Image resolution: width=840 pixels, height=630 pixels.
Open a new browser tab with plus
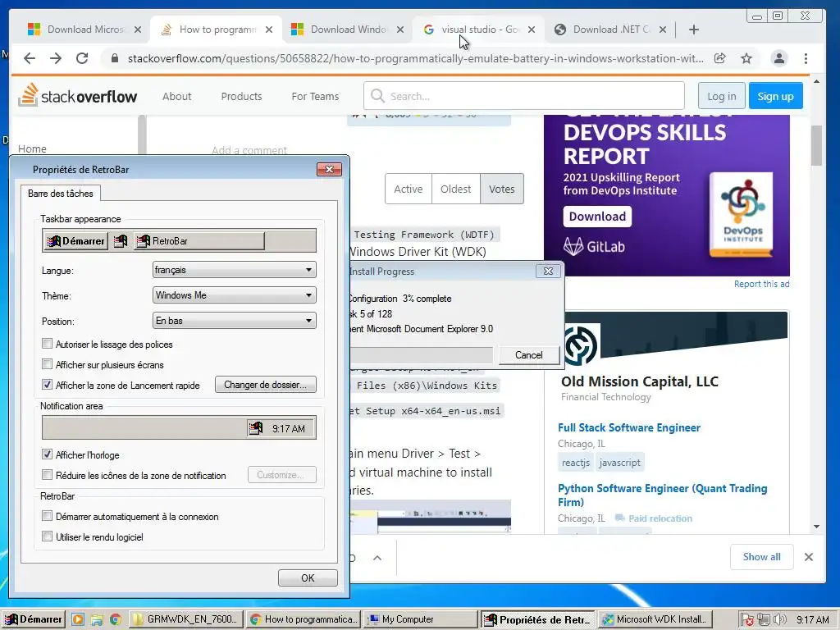[694, 30]
